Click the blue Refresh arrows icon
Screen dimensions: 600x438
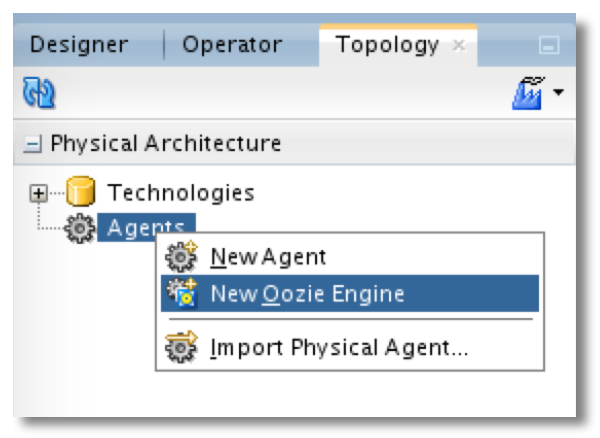[x=39, y=92]
